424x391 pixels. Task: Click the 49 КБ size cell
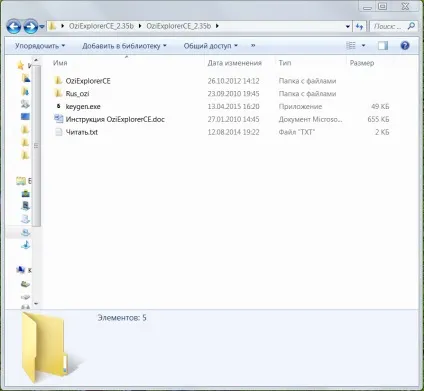tap(380, 107)
